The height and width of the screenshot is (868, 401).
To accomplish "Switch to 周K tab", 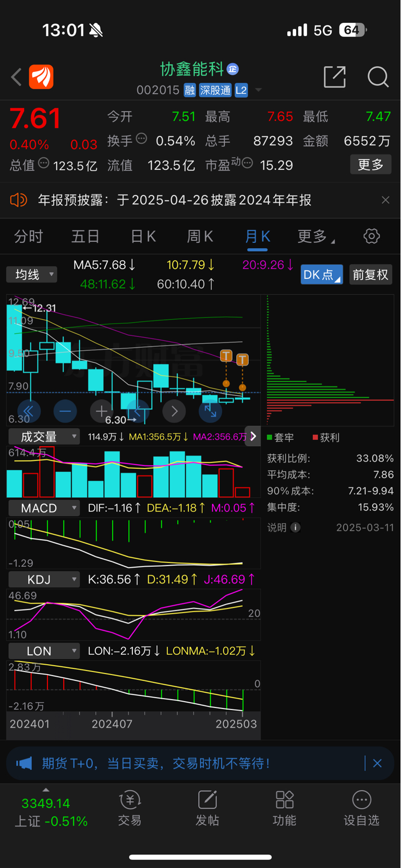I will [200, 236].
